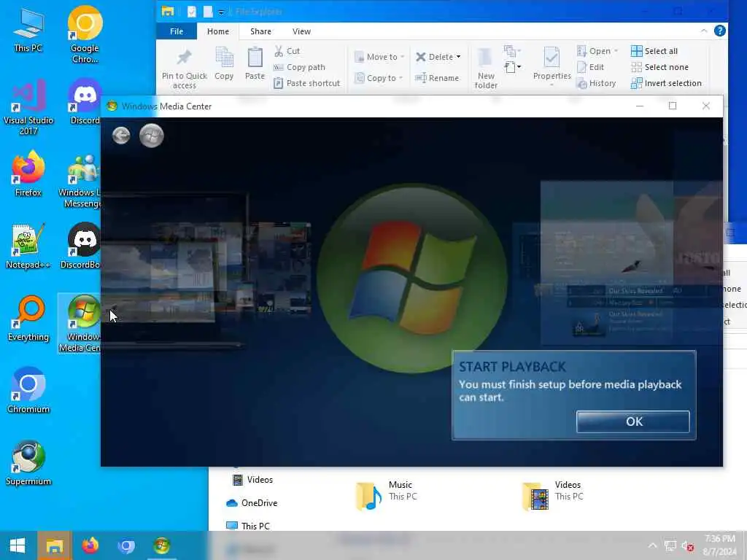Click Open in the ribbon
This screenshot has height=560, width=747.
[x=597, y=51]
